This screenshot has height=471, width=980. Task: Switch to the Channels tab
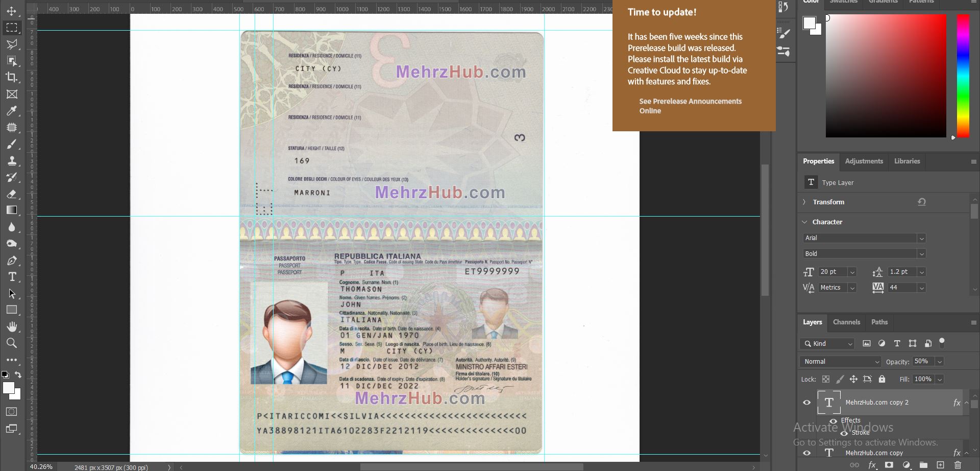(846, 322)
